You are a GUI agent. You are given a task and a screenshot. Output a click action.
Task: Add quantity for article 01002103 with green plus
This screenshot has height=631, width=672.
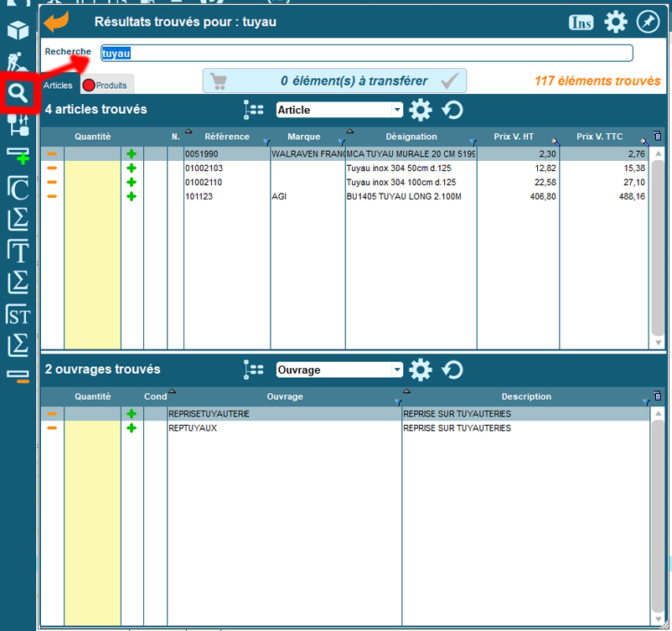click(132, 168)
